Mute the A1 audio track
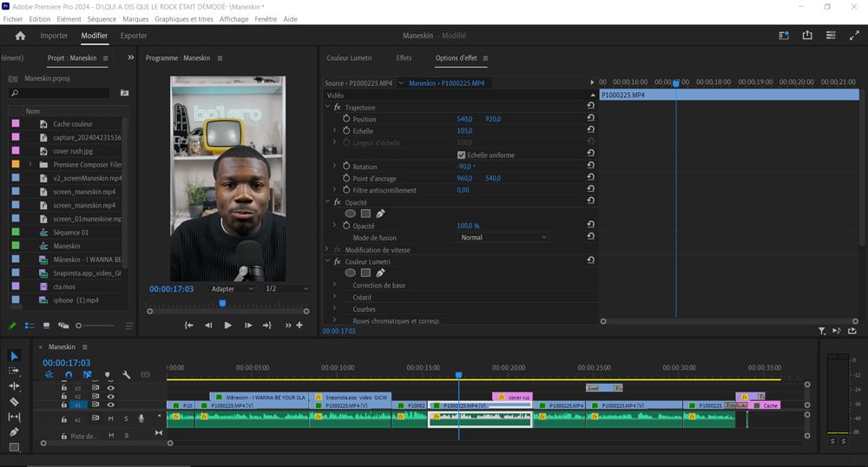This screenshot has height=467, width=868. tap(111, 419)
